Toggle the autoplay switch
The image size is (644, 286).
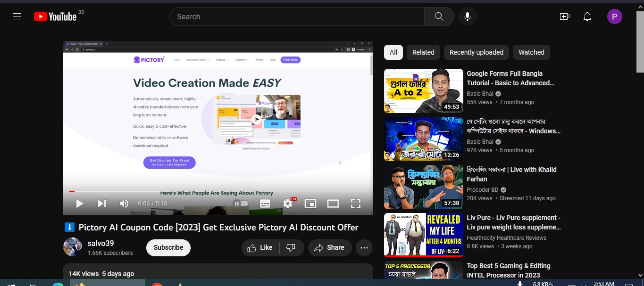click(x=241, y=204)
